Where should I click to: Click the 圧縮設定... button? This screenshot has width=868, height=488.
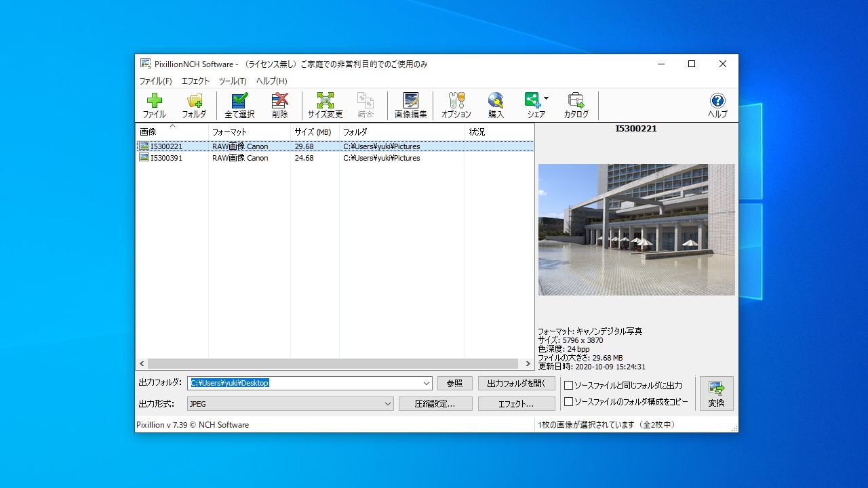tap(435, 404)
